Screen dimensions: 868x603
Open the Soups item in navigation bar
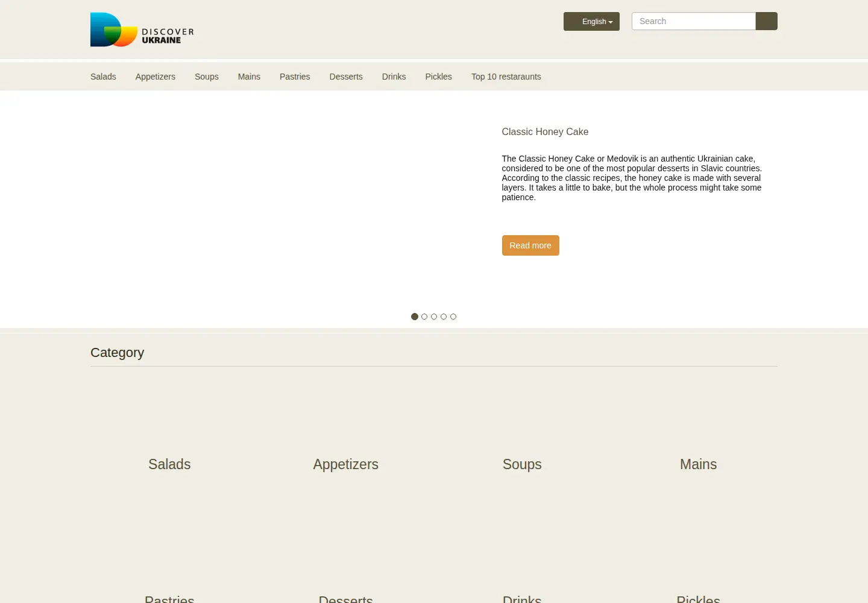tap(207, 77)
